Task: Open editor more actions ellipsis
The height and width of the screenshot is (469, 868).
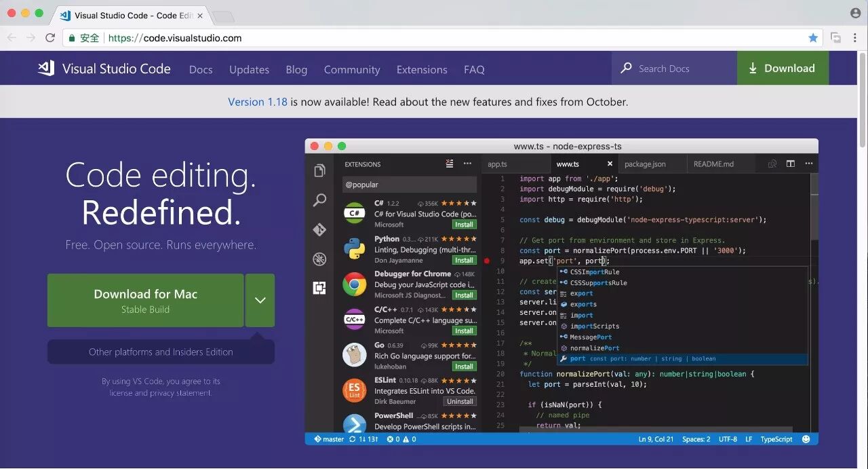Action: point(808,164)
